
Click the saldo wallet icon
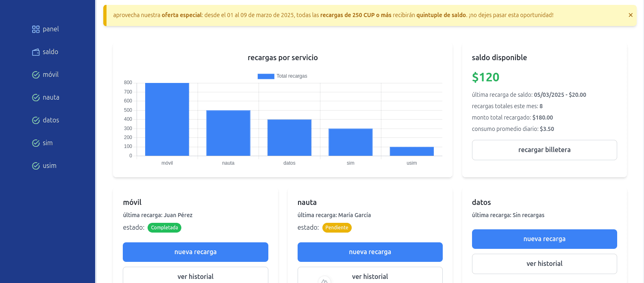(x=36, y=52)
